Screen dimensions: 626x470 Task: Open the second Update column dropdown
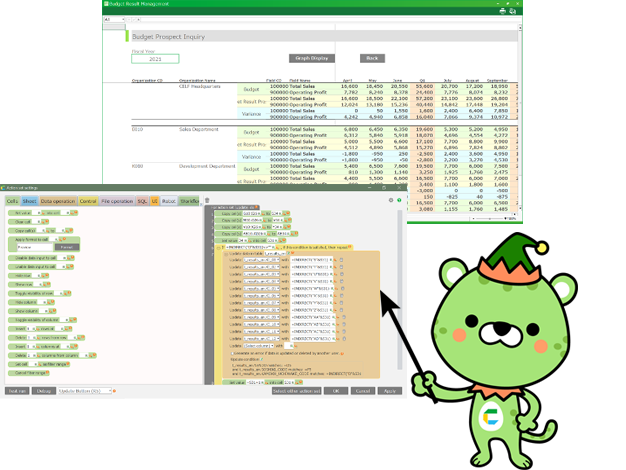tap(261, 267)
